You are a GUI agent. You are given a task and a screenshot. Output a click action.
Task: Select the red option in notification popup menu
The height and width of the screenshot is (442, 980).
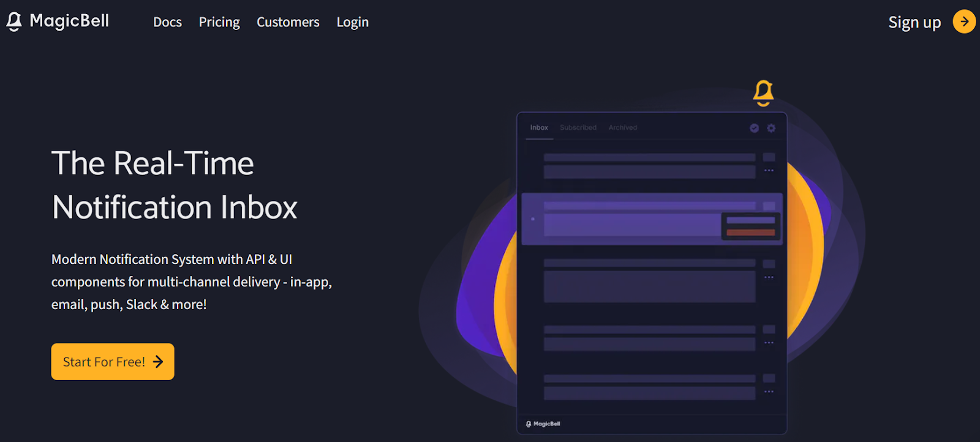coord(750,233)
